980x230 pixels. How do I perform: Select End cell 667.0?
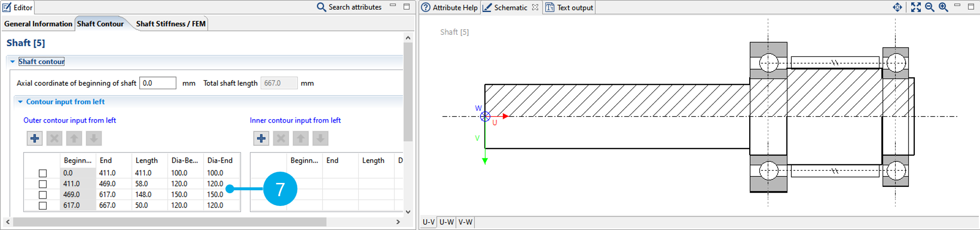click(x=114, y=205)
